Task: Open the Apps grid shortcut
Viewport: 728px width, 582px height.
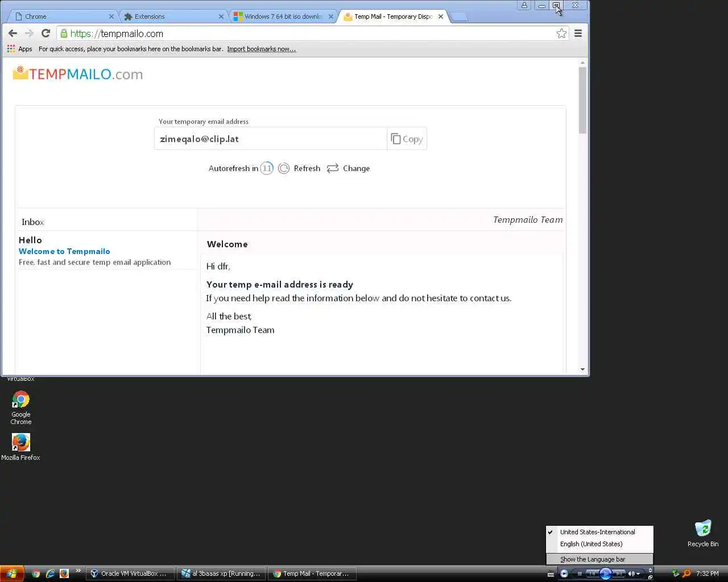Action: [x=20, y=49]
